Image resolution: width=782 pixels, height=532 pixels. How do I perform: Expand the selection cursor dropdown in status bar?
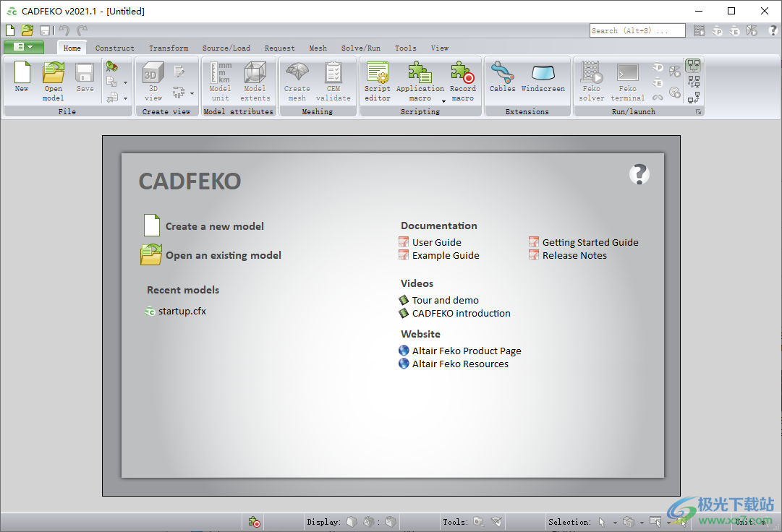615,522
